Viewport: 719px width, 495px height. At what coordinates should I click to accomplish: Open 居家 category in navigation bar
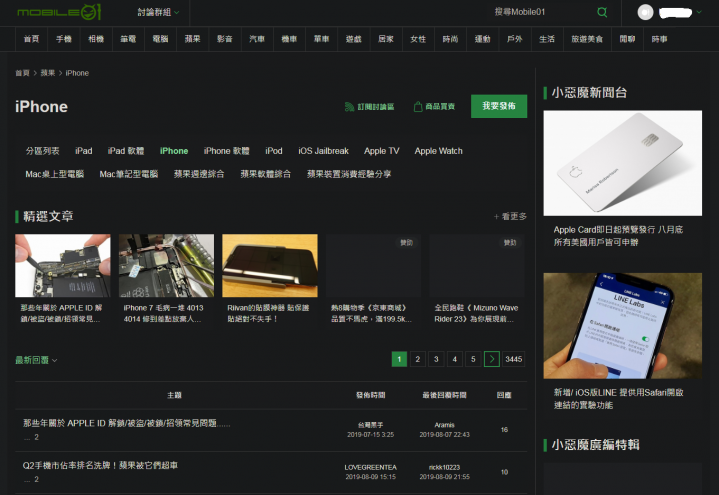point(386,39)
